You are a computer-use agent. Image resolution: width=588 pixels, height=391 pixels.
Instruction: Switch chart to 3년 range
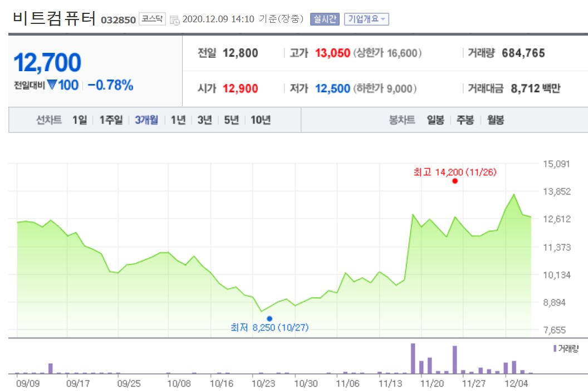[x=205, y=120]
